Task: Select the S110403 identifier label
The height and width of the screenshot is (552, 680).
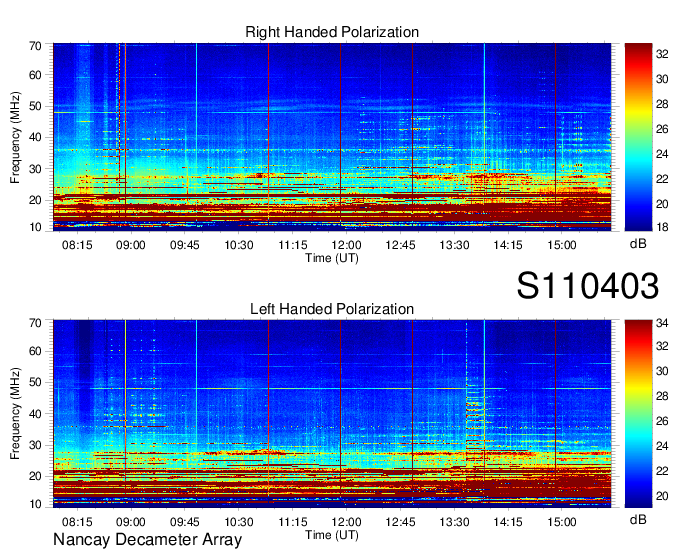Action: pos(588,286)
